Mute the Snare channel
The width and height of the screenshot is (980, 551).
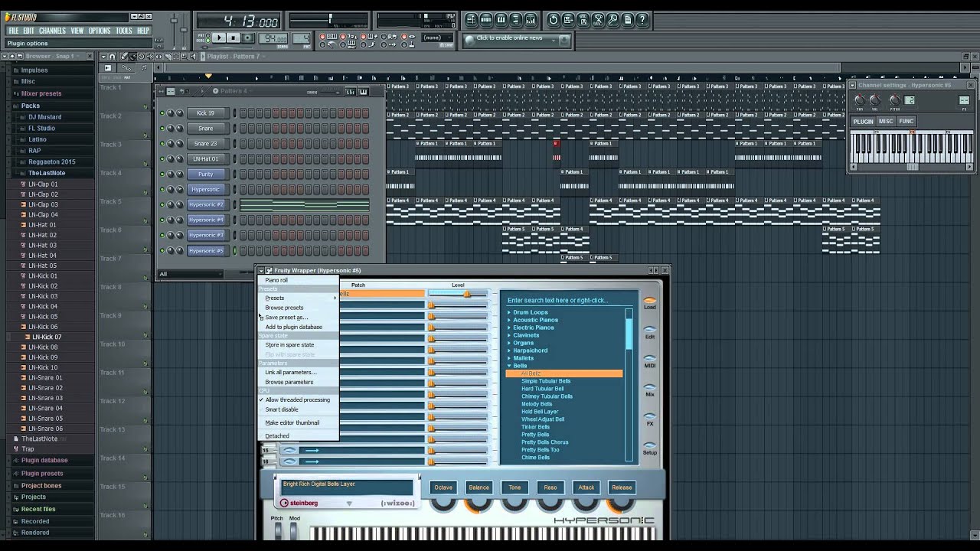tap(162, 129)
